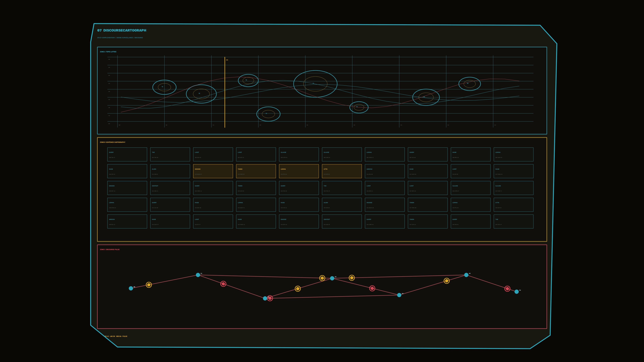Select the ENCODE cell S20 QRY-12
The image size is (644, 362).
[x=127, y=188]
